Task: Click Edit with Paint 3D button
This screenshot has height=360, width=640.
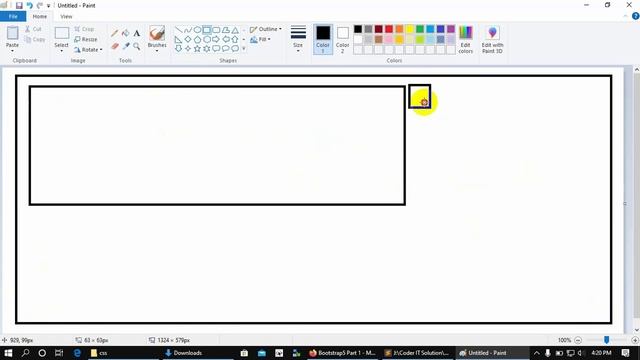Action: [x=492, y=39]
